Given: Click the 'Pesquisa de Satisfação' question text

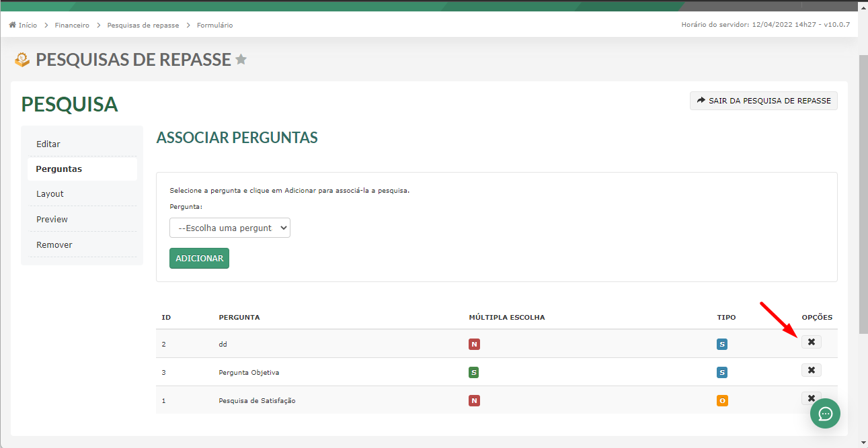Looking at the screenshot, I should (x=257, y=401).
